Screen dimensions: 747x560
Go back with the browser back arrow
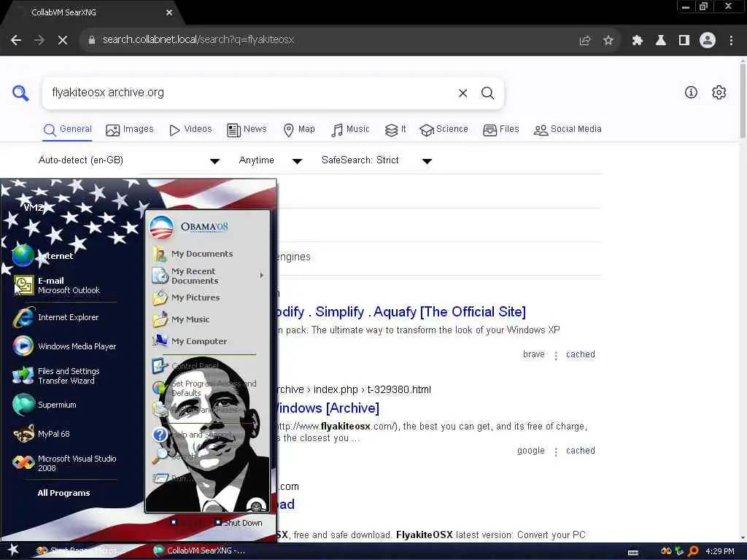pos(16,40)
